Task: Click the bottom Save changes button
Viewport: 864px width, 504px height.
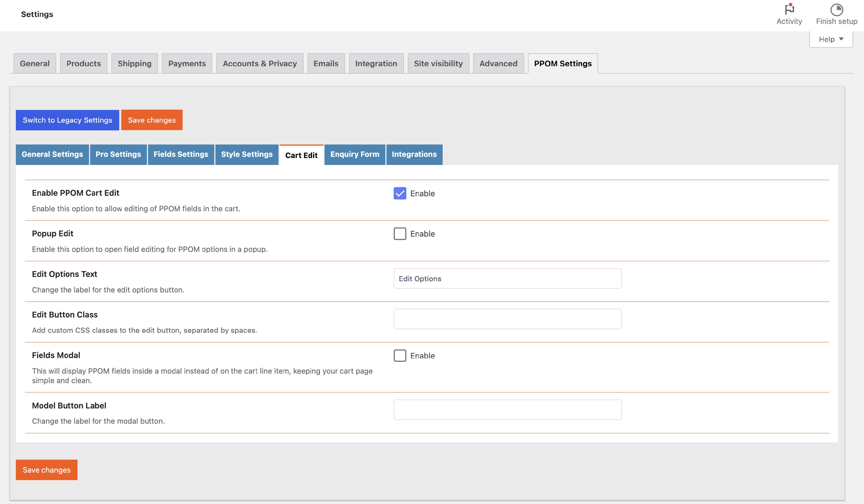Action: point(46,470)
